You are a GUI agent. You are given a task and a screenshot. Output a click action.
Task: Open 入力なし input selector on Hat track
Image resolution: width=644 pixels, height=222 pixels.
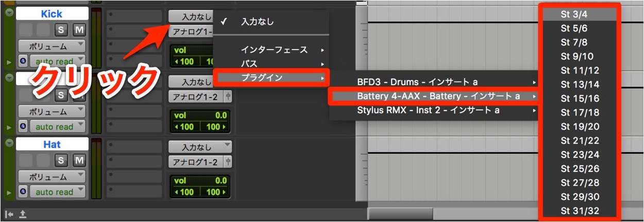pos(200,147)
